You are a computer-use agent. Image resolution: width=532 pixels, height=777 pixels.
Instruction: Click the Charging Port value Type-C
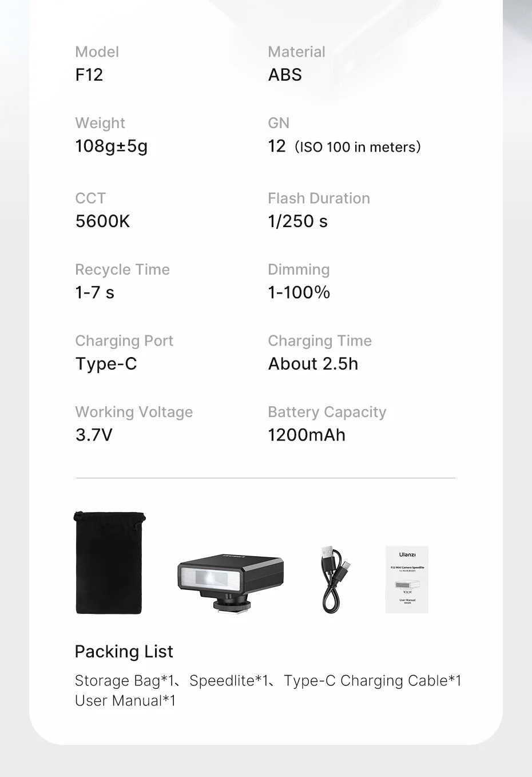tap(106, 364)
